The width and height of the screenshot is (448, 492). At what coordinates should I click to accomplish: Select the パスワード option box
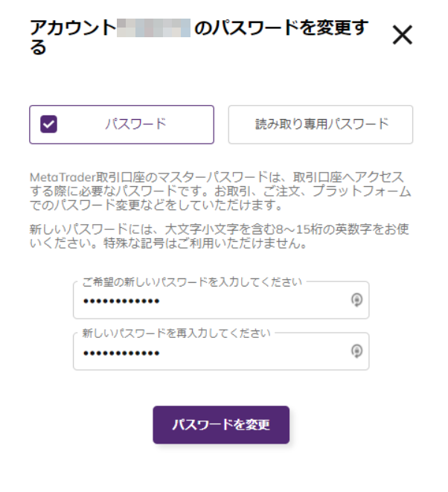click(122, 124)
